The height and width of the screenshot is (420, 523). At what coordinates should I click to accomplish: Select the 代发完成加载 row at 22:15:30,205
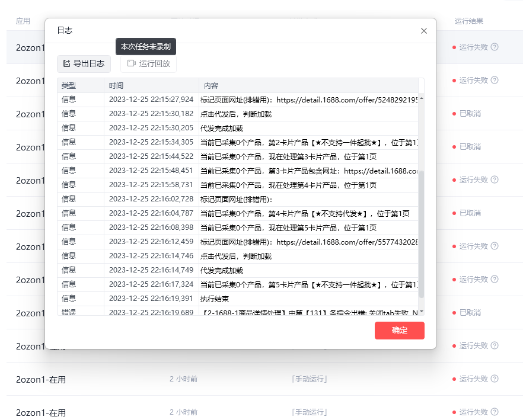click(238, 128)
